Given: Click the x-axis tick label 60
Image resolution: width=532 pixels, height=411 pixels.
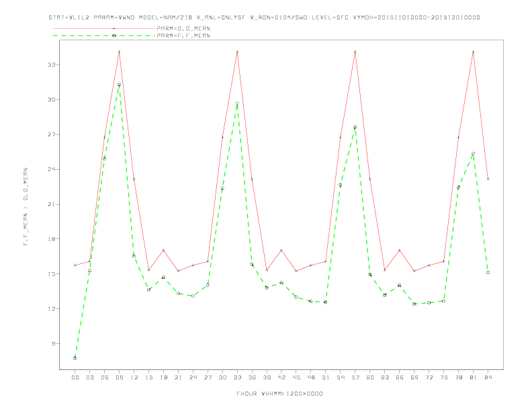Looking at the screenshot, I should [370, 377].
